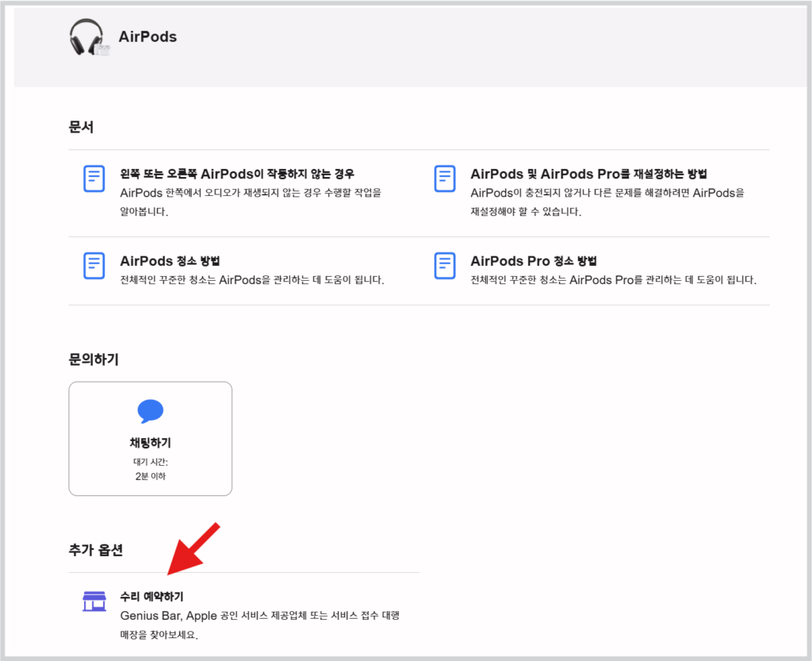Click description 'AirPods 한쪽에서 오디오가 재생되지 않는 경우'

click(251, 202)
